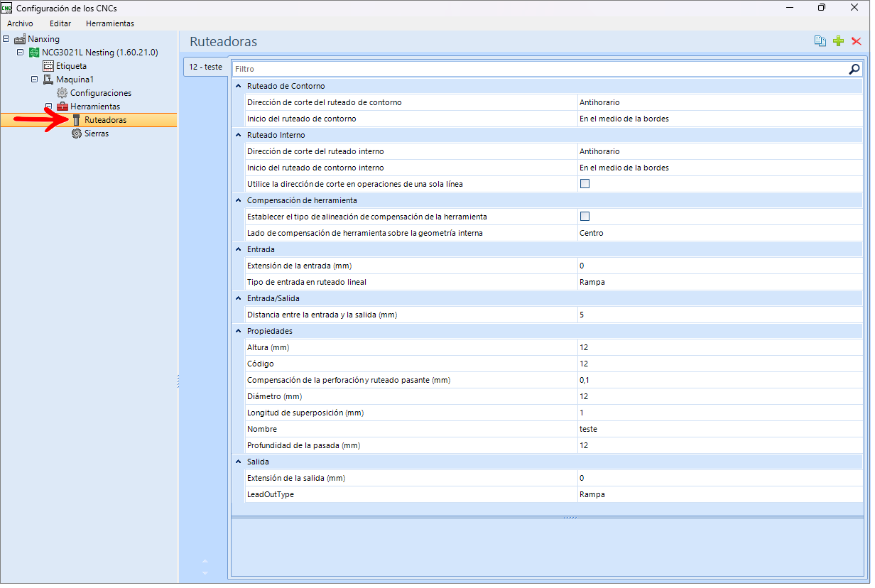Edit Código value field
The height and width of the screenshot is (588, 875).
tap(719, 364)
